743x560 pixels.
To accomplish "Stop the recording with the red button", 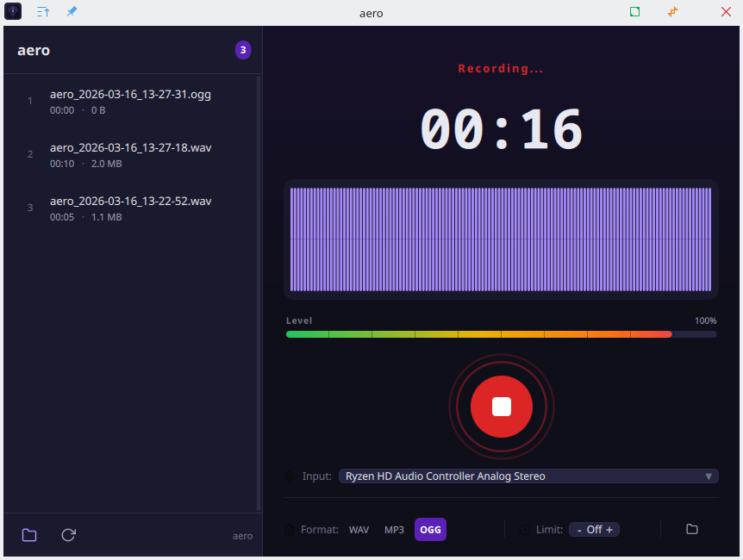I will coord(501,407).
